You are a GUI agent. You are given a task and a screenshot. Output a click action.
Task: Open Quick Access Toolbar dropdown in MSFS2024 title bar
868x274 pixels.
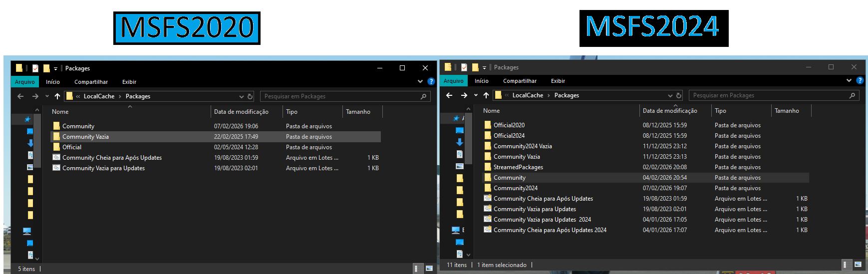(484, 68)
